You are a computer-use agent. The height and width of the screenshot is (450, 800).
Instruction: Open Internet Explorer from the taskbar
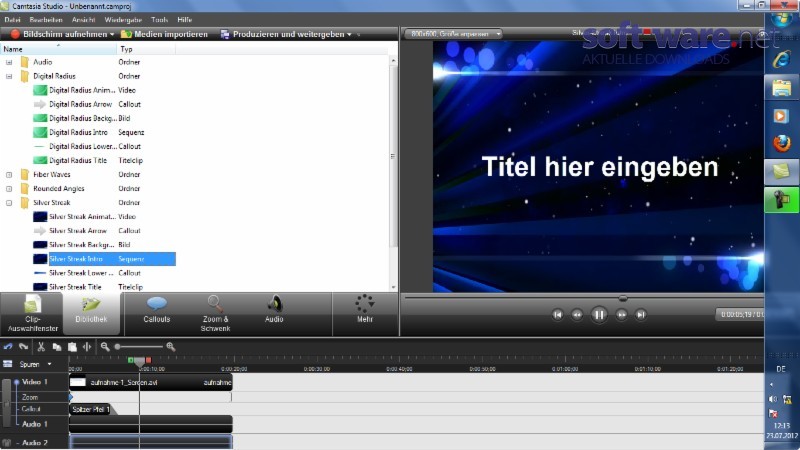click(x=781, y=60)
